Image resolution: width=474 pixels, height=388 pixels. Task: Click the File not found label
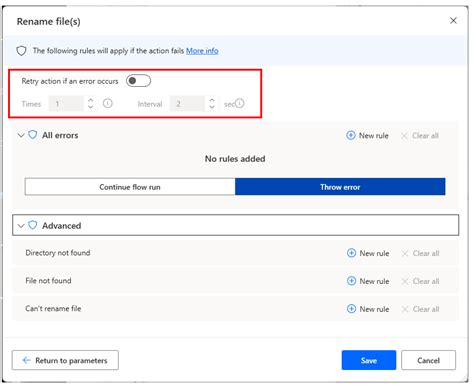48,281
